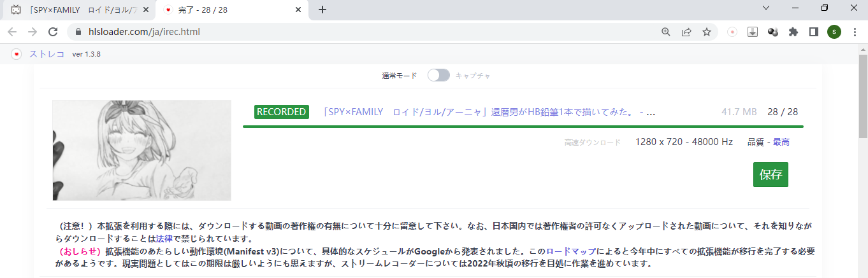Image resolution: width=868 pixels, height=278 pixels.
Task: Close the 完了 - 28 / 28 tab
Action: pyautogui.click(x=298, y=10)
